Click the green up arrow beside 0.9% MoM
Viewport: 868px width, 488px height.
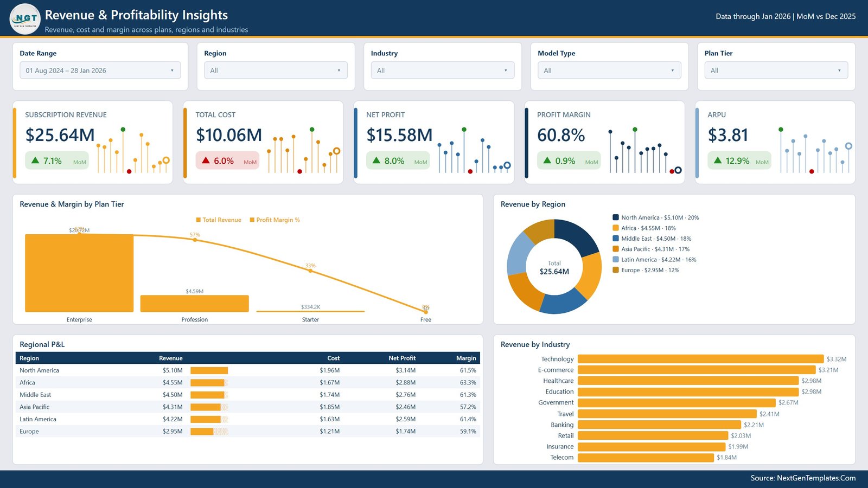click(x=547, y=160)
